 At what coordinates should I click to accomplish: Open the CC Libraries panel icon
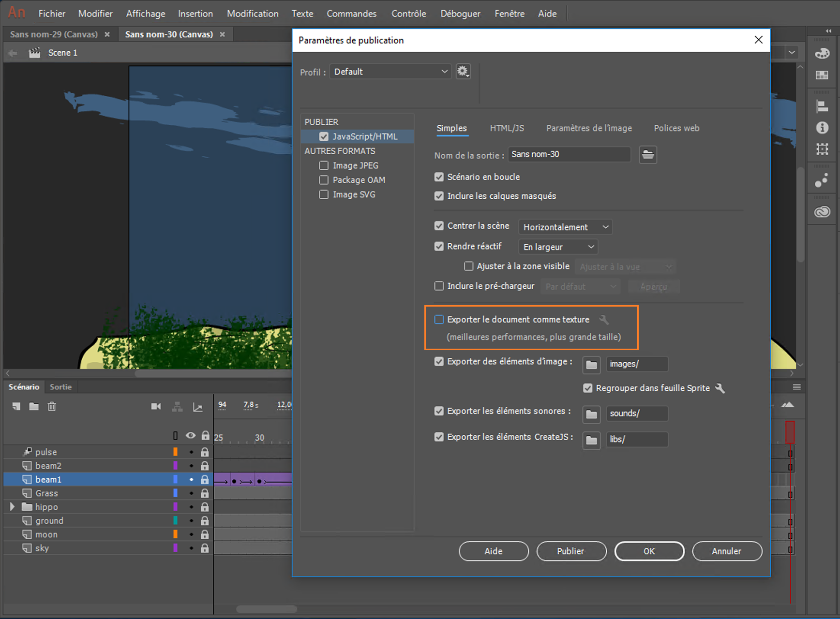tap(822, 212)
